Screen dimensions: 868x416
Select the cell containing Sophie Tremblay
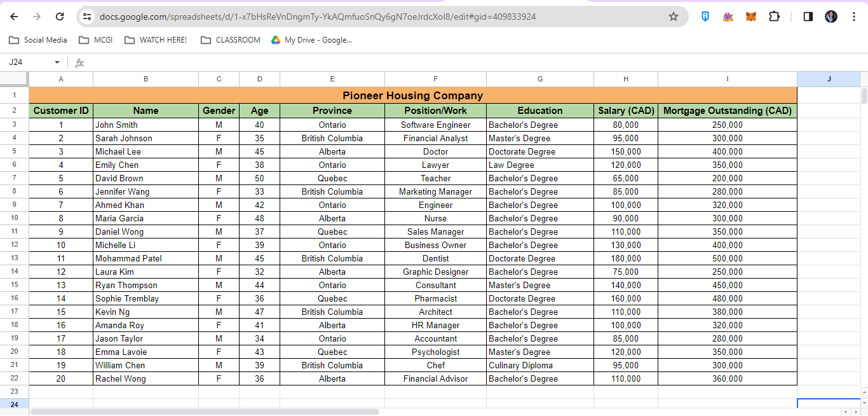pyautogui.click(x=146, y=298)
